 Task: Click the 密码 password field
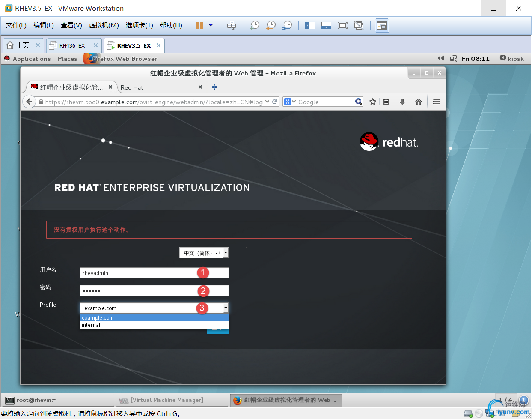tap(154, 290)
